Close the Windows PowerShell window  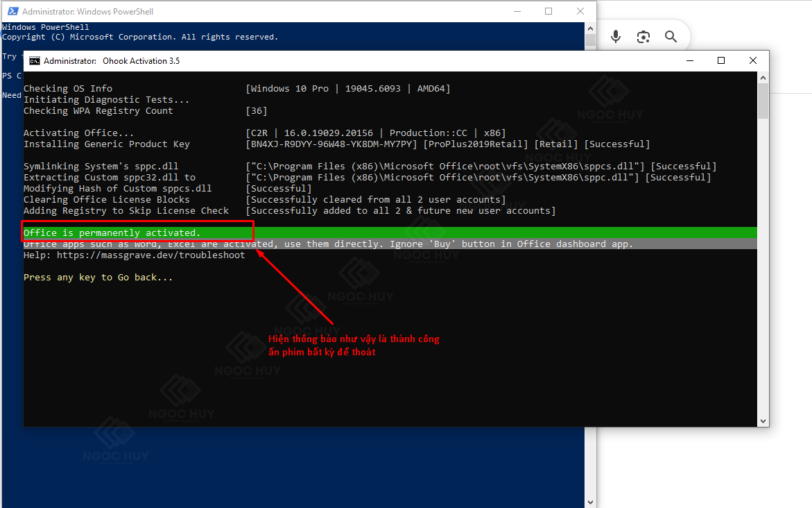(580, 11)
